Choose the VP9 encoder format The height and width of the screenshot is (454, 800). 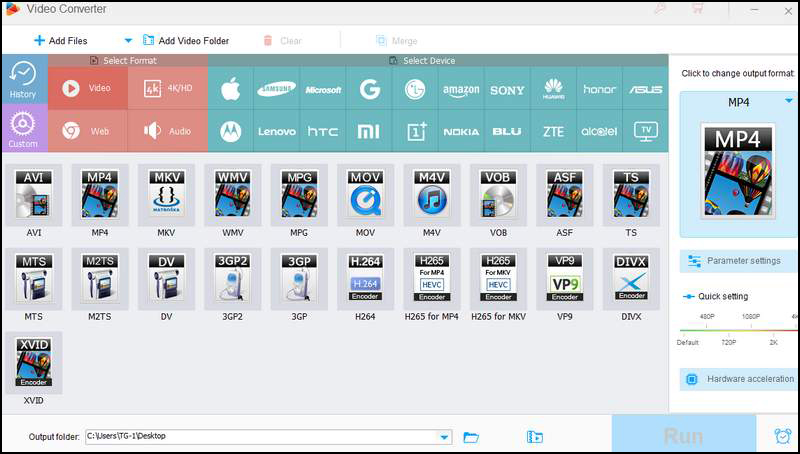point(565,279)
